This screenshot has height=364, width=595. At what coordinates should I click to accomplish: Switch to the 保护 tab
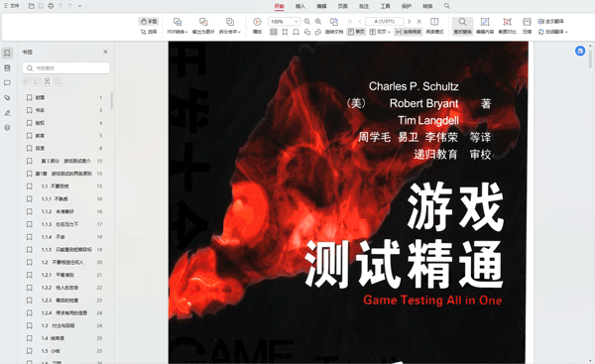[407, 6]
